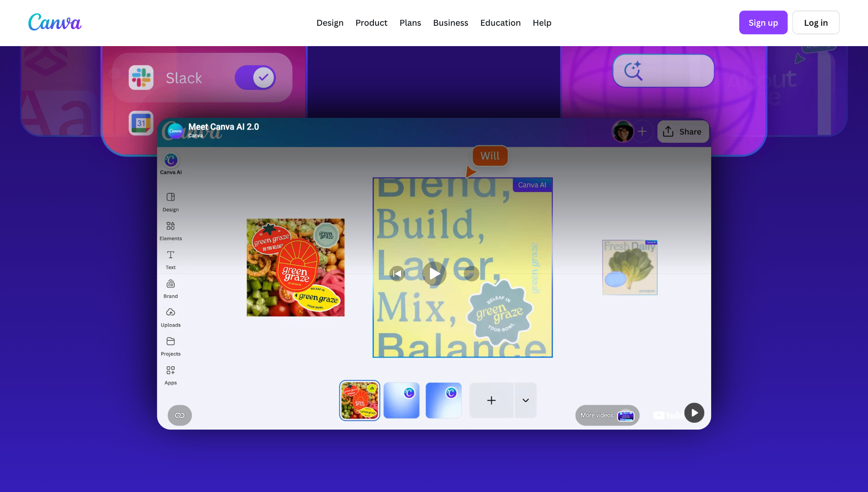868x492 pixels.
Task: Click the Log in button
Action: (816, 23)
